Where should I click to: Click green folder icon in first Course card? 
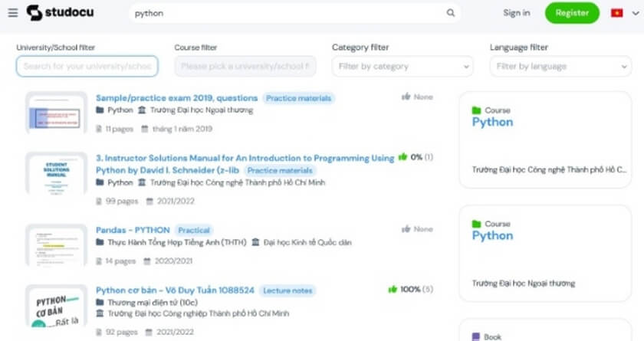477,110
